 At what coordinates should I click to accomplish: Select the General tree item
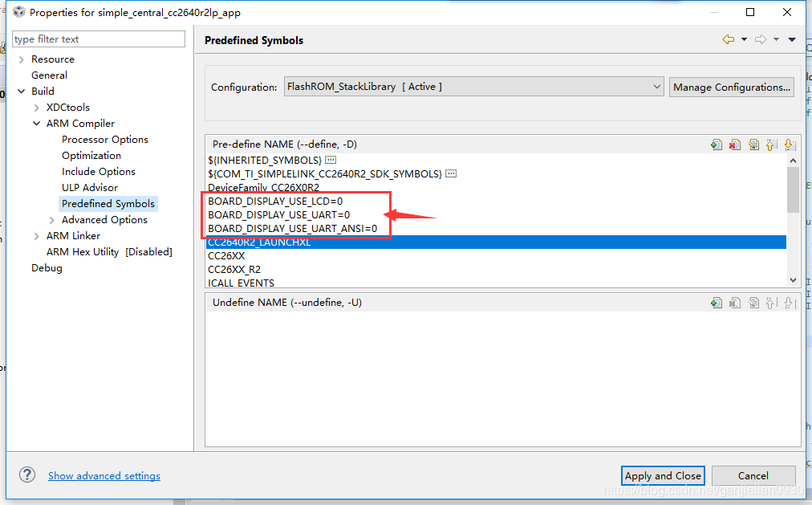pyautogui.click(x=49, y=75)
